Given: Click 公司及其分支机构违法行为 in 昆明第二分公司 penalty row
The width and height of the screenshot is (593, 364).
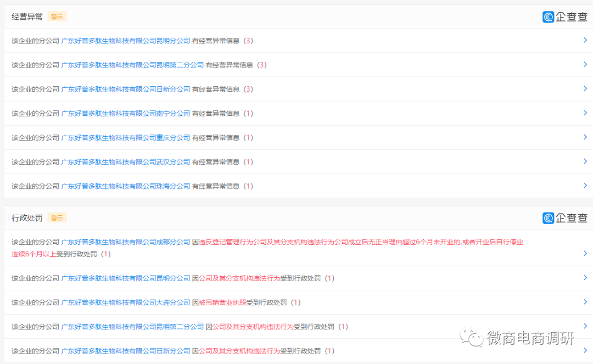Looking at the screenshot, I should 253,327.
